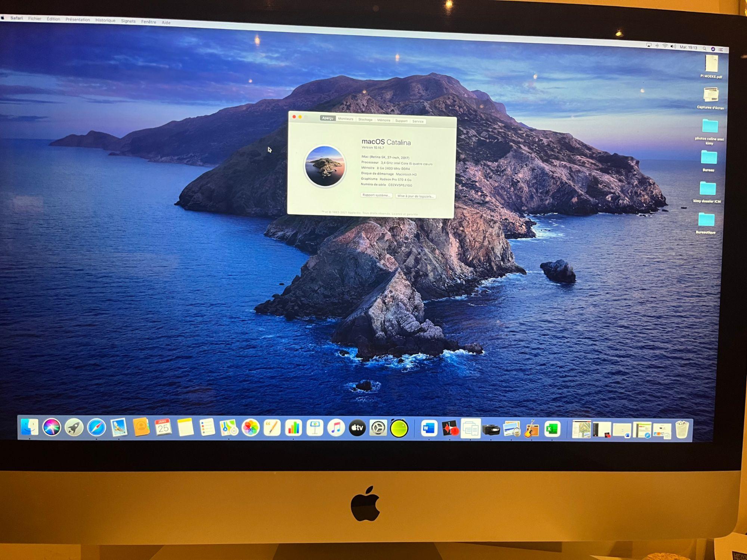Viewport: 747px width, 560px height.
Task: Open the Contacts book icon
Action: point(141,427)
